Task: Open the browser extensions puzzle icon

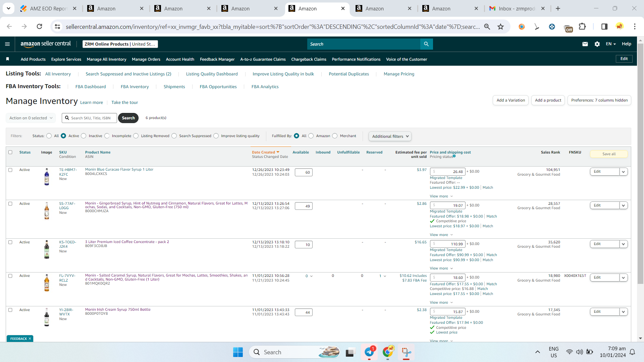Action: [583, 26]
